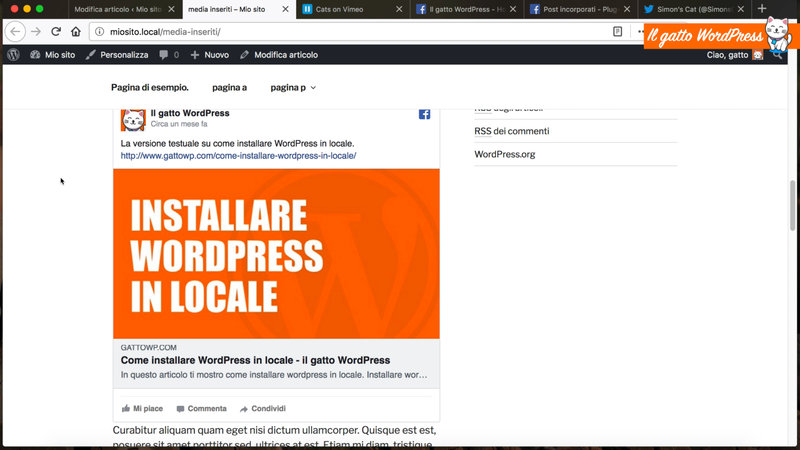Open the WordPress.org sidebar link

pyautogui.click(x=505, y=154)
